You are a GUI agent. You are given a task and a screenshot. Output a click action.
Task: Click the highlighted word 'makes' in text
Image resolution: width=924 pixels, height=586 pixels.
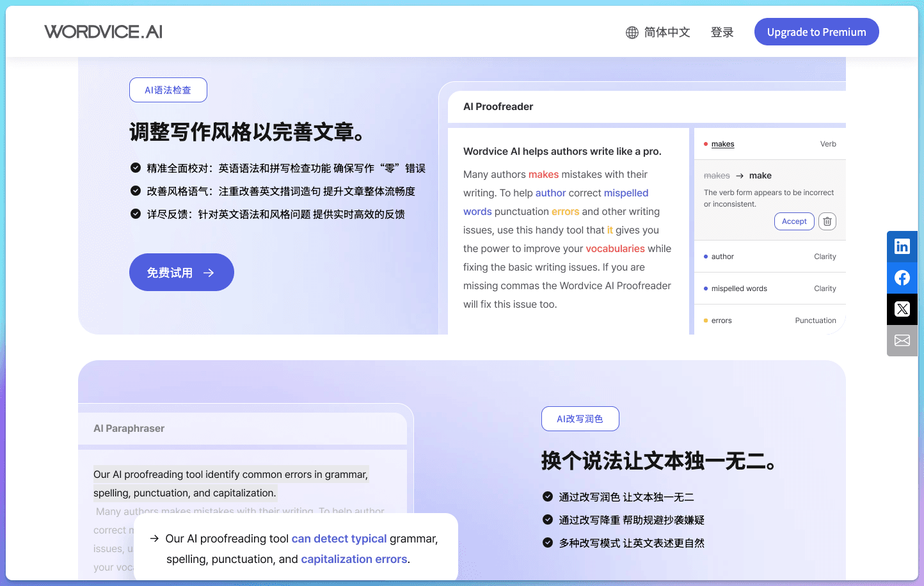[x=544, y=175]
